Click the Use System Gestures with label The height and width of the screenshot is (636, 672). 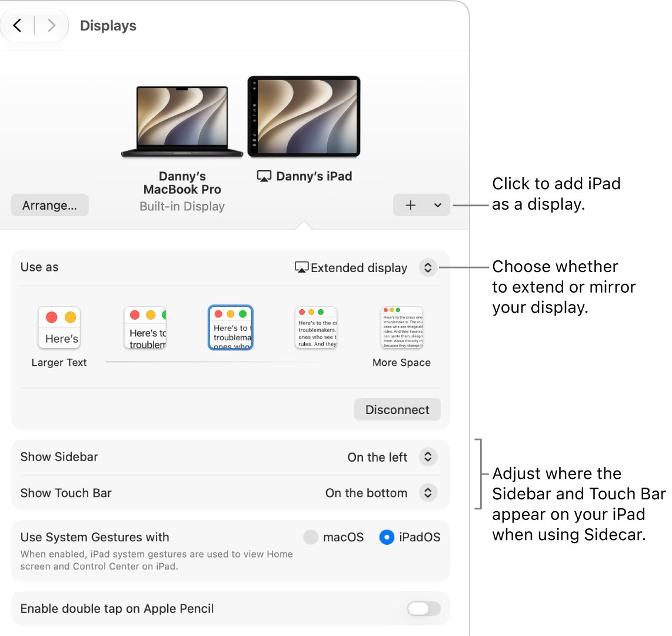[x=95, y=537]
